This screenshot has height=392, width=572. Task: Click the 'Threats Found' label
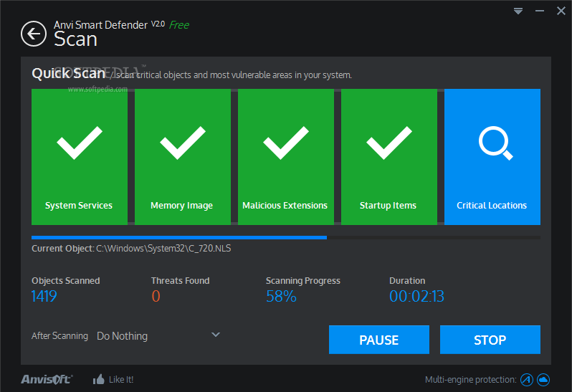coord(180,280)
